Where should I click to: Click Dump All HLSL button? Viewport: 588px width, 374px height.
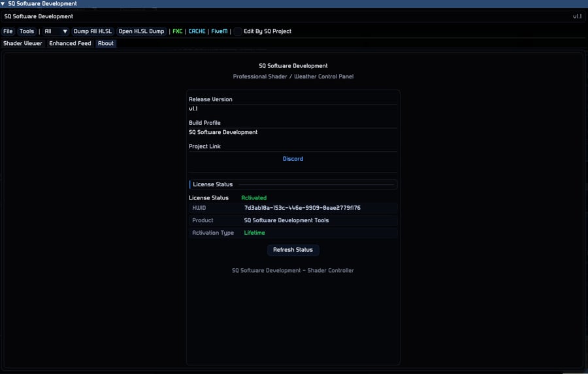(x=93, y=31)
